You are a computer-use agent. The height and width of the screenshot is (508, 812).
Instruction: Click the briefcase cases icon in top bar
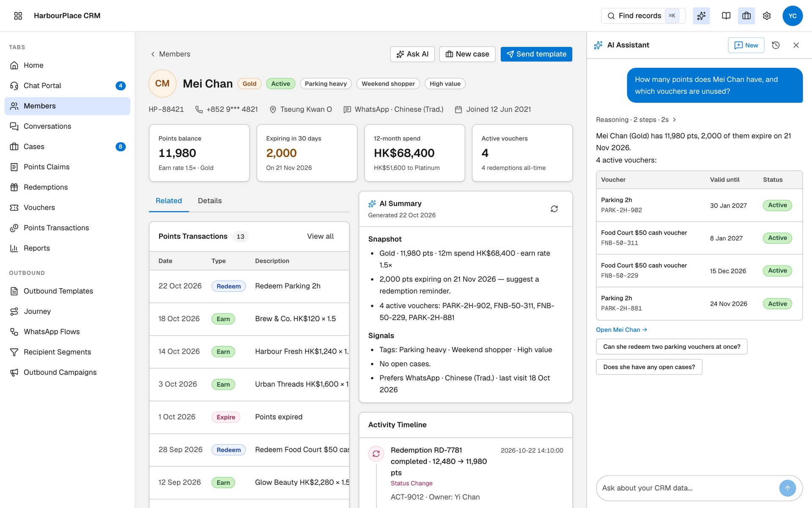(x=746, y=16)
